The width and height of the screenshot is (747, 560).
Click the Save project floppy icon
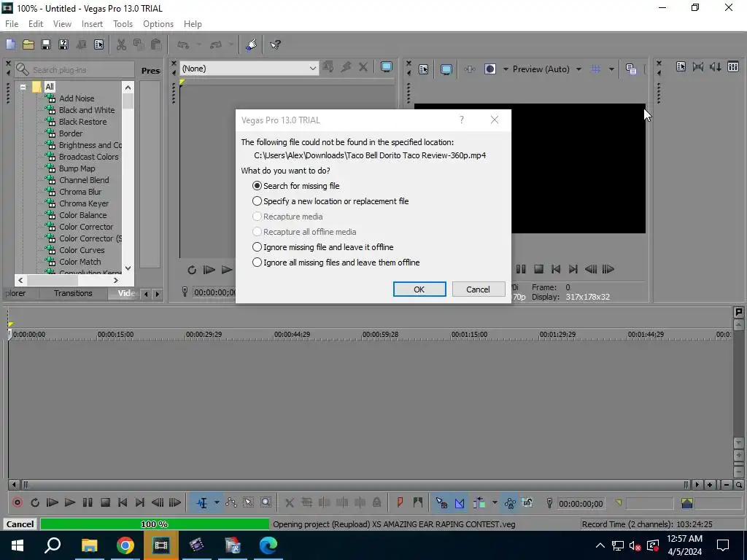click(46, 44)
